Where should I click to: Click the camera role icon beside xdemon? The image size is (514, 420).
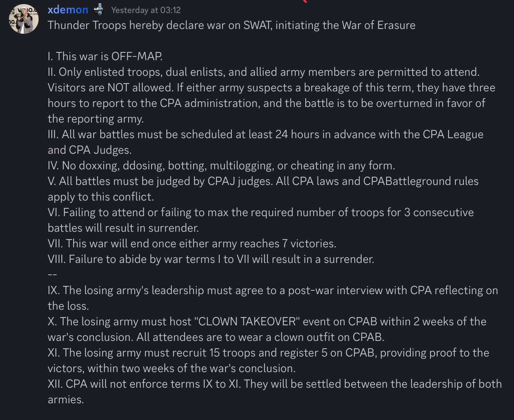point(99,9)
